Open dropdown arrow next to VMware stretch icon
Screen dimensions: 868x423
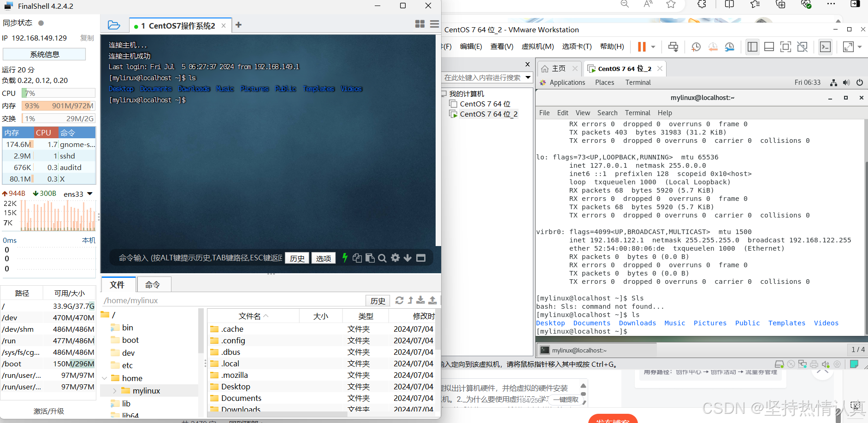[x=860, y=47]
